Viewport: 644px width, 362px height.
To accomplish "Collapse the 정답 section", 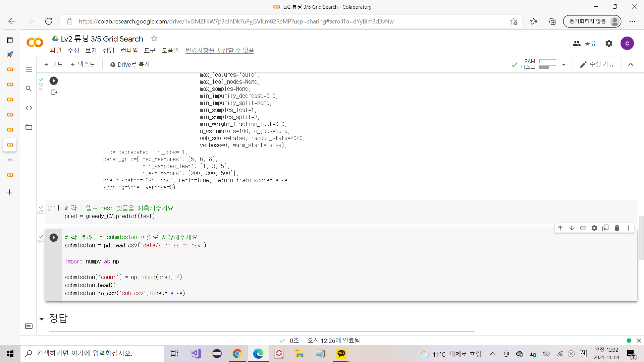I will [x=42, y=319].
